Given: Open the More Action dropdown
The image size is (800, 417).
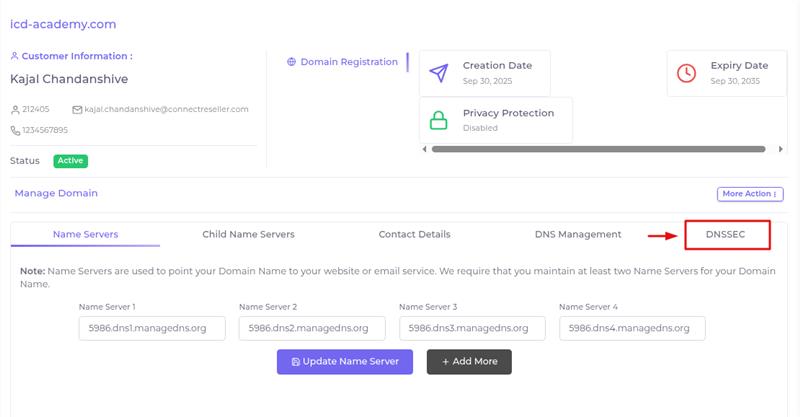Looking at the screenshot, I should click(x=749, y=194).
